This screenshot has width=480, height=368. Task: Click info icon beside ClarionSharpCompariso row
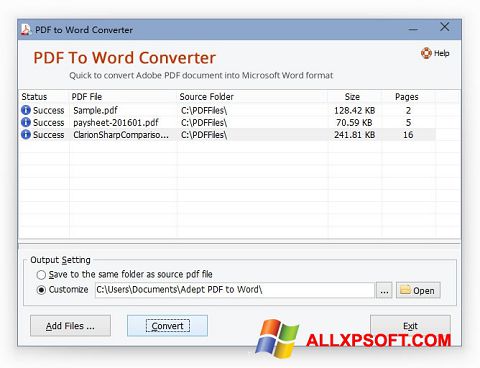[26, 135]
